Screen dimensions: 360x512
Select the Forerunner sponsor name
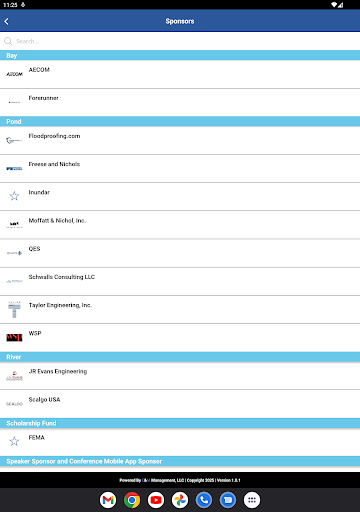coord(43,98)
